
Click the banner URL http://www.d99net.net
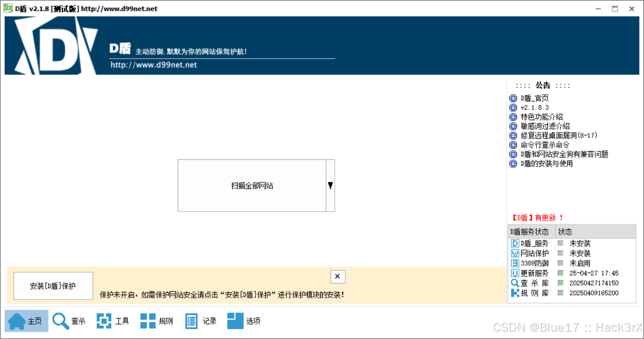click(154, 65)
